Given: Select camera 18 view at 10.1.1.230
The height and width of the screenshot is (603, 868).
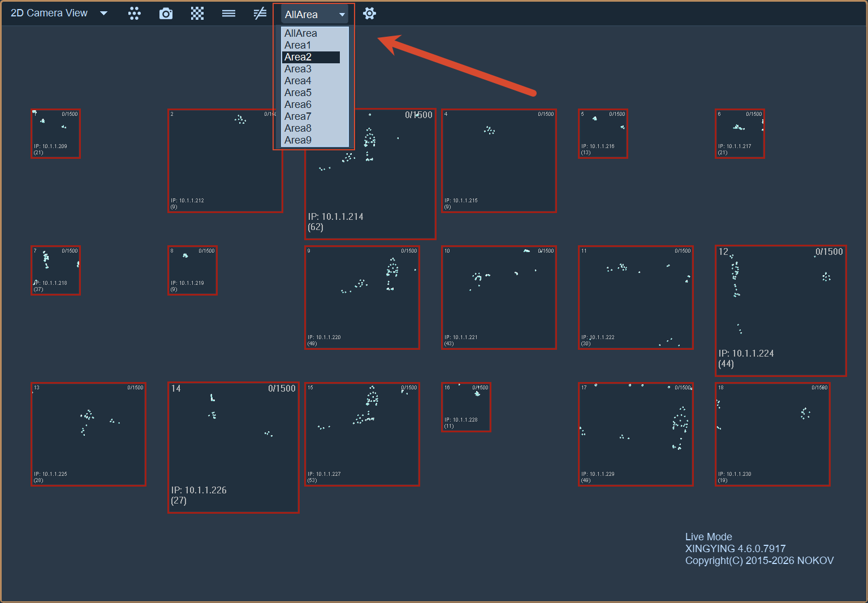Looking at the screenshot, I should 772,434.
